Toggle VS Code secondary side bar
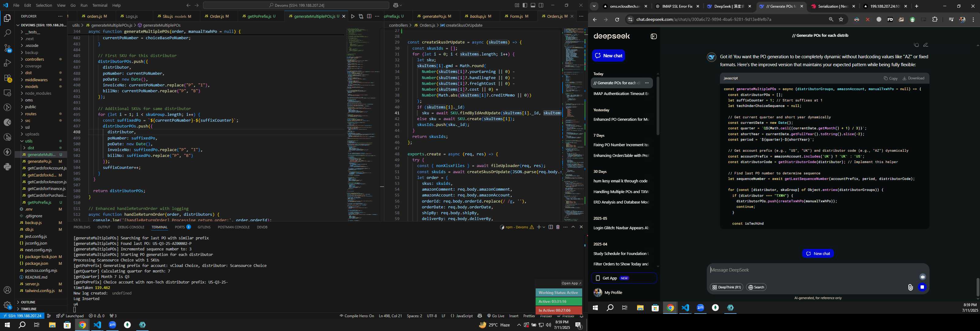Viewport: 980px width, 331px height. click(x=541, y=5)
